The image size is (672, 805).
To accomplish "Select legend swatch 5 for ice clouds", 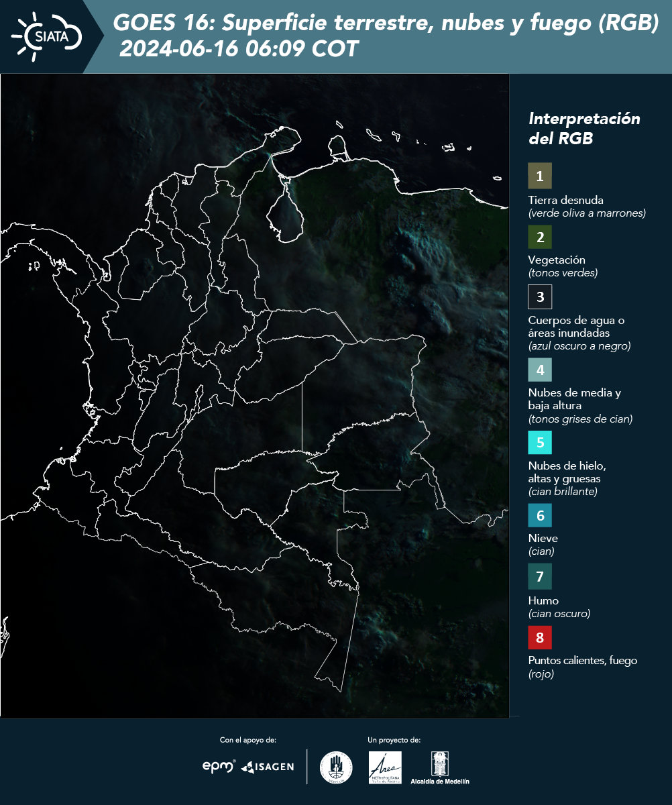I will pos(540,442).
